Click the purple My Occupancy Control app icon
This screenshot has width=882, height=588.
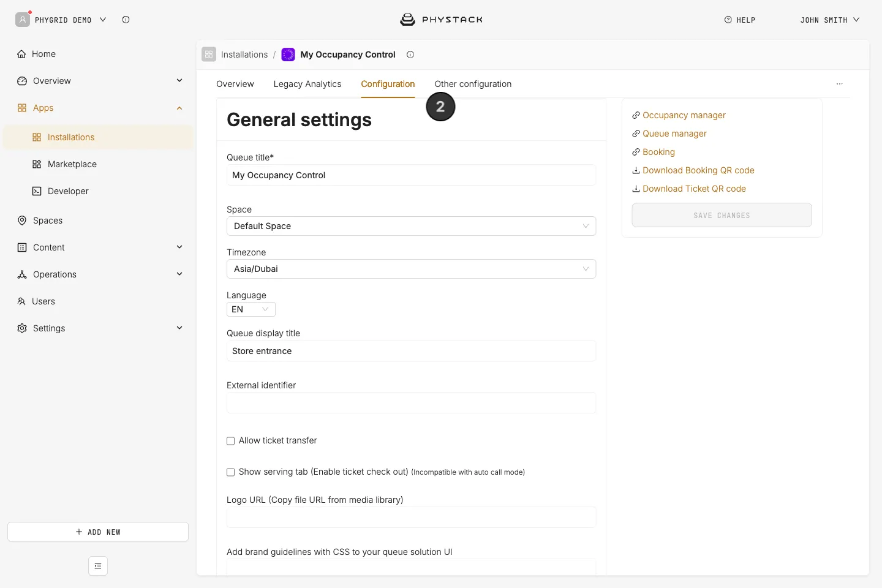click(288, 55)
